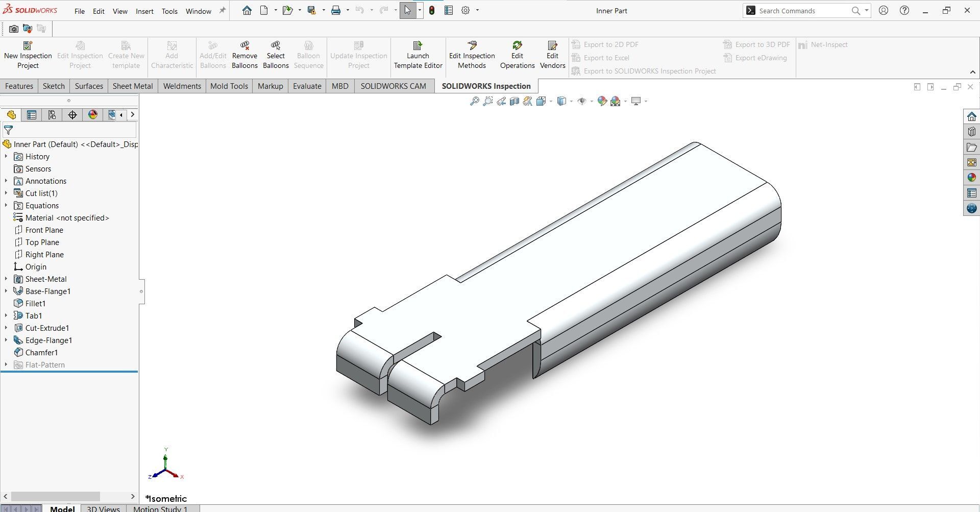This screenshot has width=980, height=512.
Task: Expand the Sheet-Metal feature node
Action: pos(6,279)
